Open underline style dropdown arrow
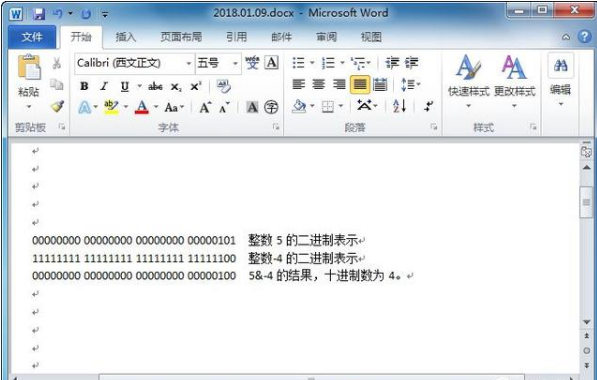This screenshot has height=380, width=597. pos(139,86)
